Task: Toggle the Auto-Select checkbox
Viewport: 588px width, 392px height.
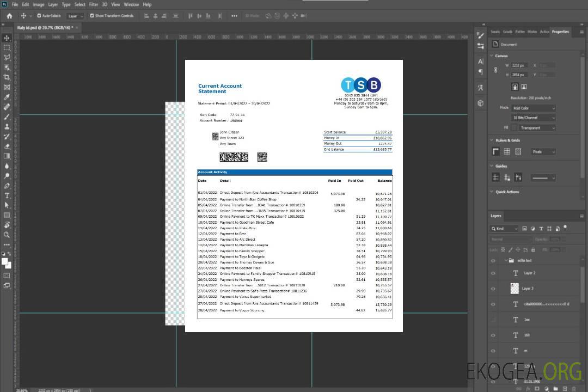Action: (39, 16)
